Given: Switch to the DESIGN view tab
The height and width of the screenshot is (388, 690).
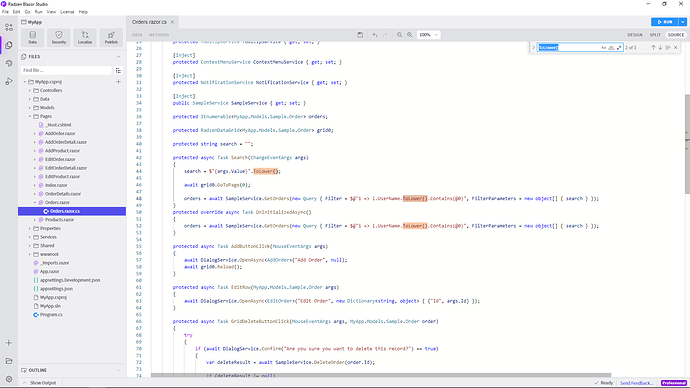Looking at the screenshot, I should (635, 35).
